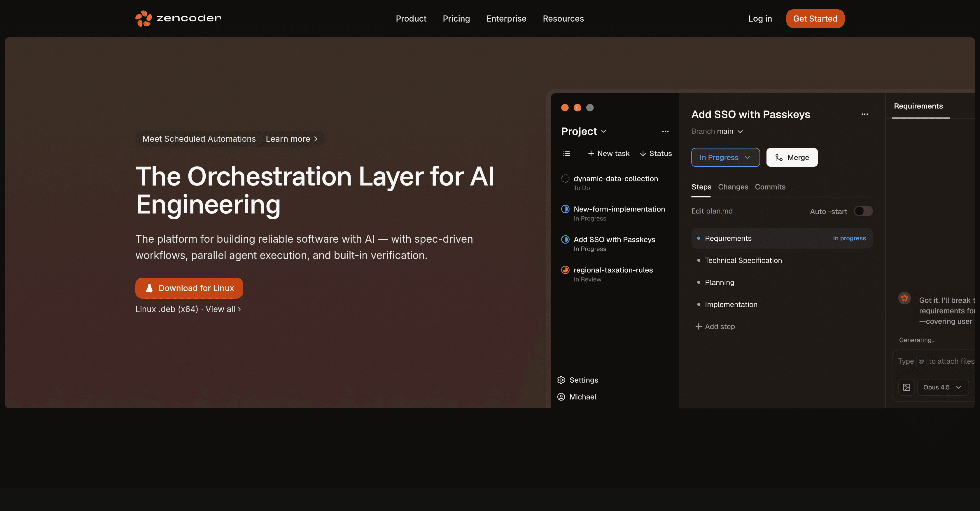This screenshot has width=980, height=511.
Task: Click the attach image icon beside Opus 4.5
Action: pyautogui.click(x=907, y=387)
